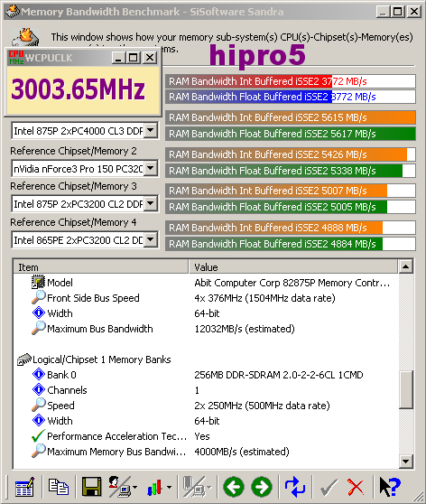Click the green Float Buffered 5617 MB/s bar
Screen dimensions: 426x504
point(291,134)
